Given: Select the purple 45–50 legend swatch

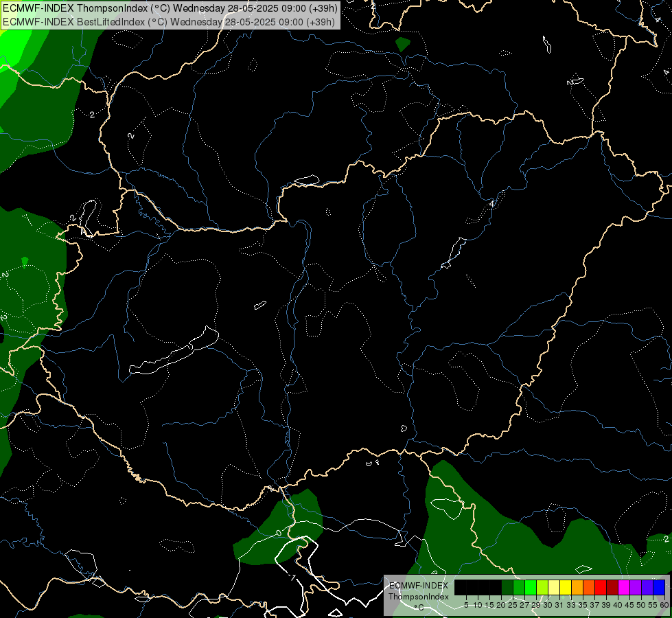Looking at the screenshot, I should click(x=636, y=587).
